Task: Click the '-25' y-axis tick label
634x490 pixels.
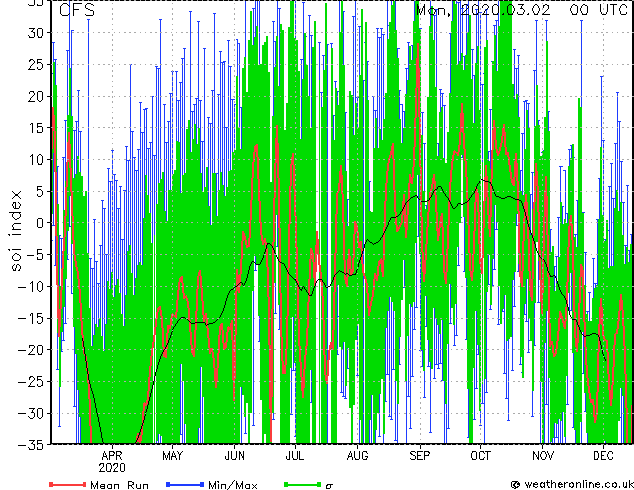Action: click(32, 382)
